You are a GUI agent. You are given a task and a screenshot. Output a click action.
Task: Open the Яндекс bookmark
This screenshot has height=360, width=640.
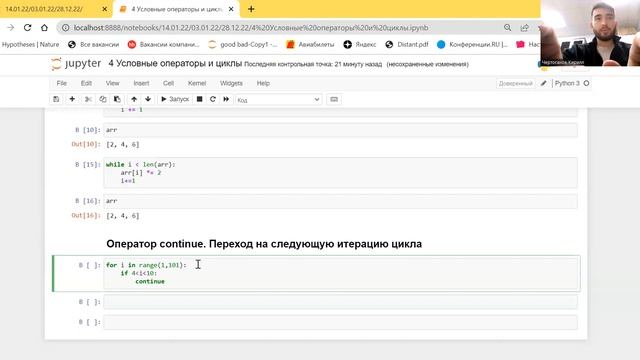click(x=360, y=44)
